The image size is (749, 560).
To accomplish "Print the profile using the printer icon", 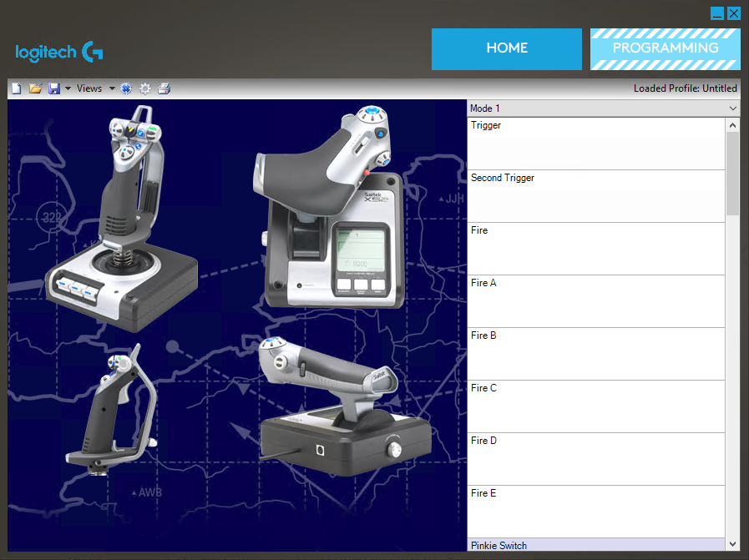I will click(164, 88).
